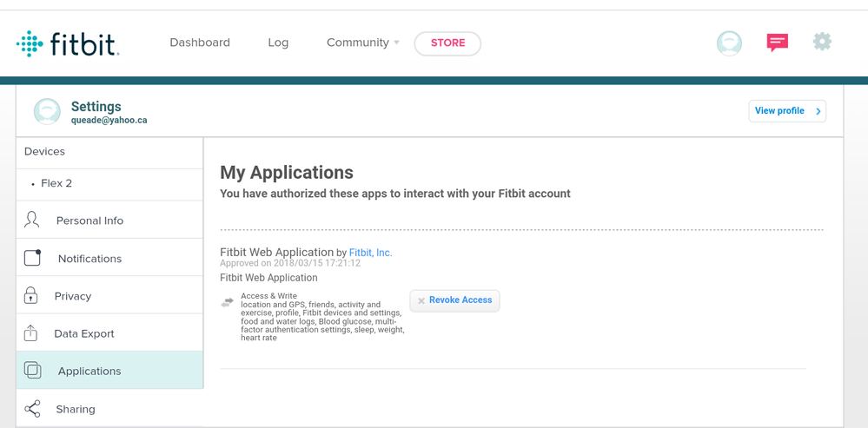868x428 pixels.
Task: Click the Personal Info person icon
Action: click(x=32, y=220)
